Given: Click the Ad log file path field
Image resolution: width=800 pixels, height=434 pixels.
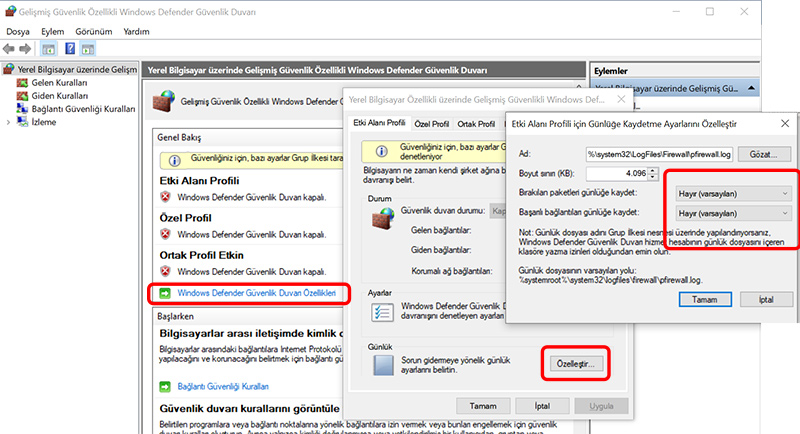Looking at the screenshot, I should [660, 154].
